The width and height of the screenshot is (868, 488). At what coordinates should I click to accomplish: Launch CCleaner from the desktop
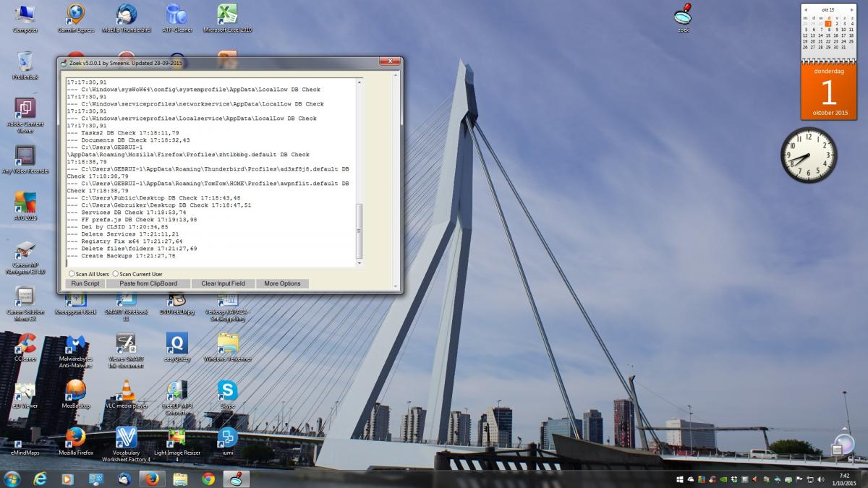pyautogui.click(x=25, y=344)
